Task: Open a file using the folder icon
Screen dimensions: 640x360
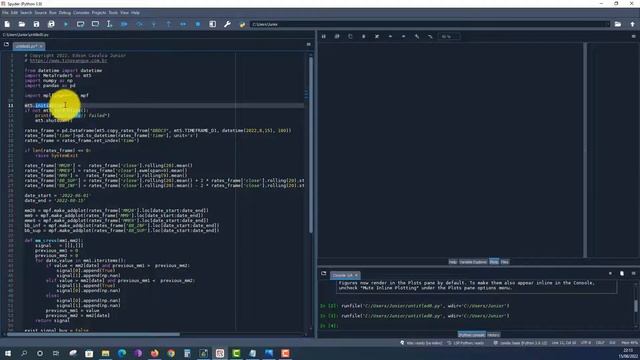Action: [22, 24]
